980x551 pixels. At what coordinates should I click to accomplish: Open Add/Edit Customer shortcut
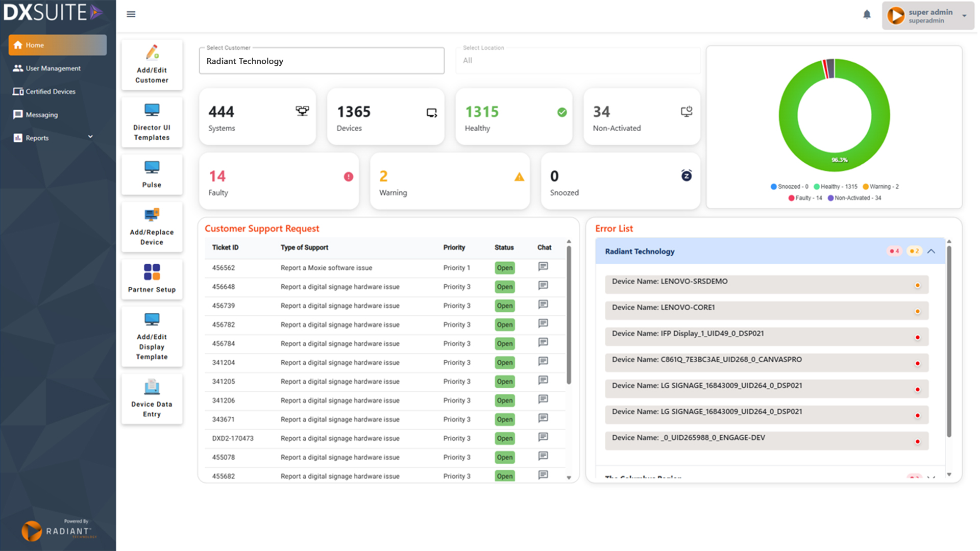click(x=152, y=65)
